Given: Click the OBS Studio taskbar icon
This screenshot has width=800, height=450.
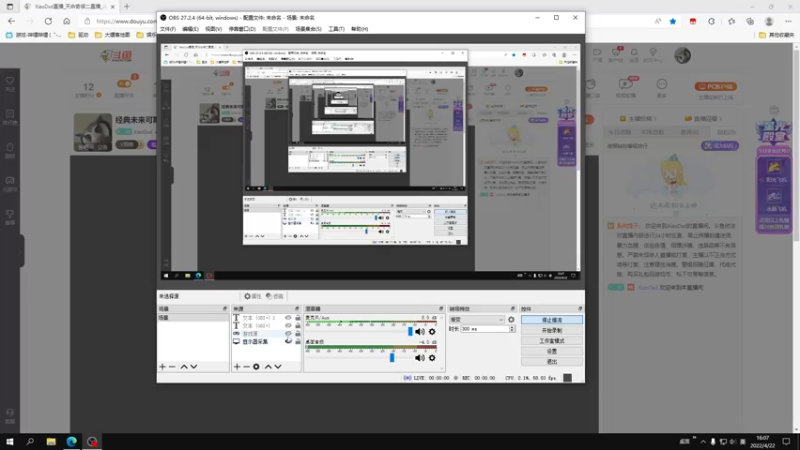Looking at the screenshot, I should [x=92, y=442].
